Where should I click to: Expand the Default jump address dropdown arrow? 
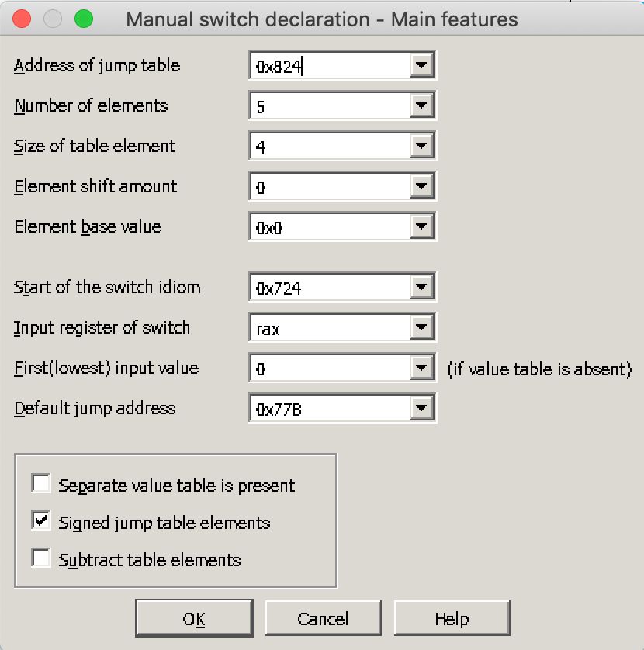[421, 408]
